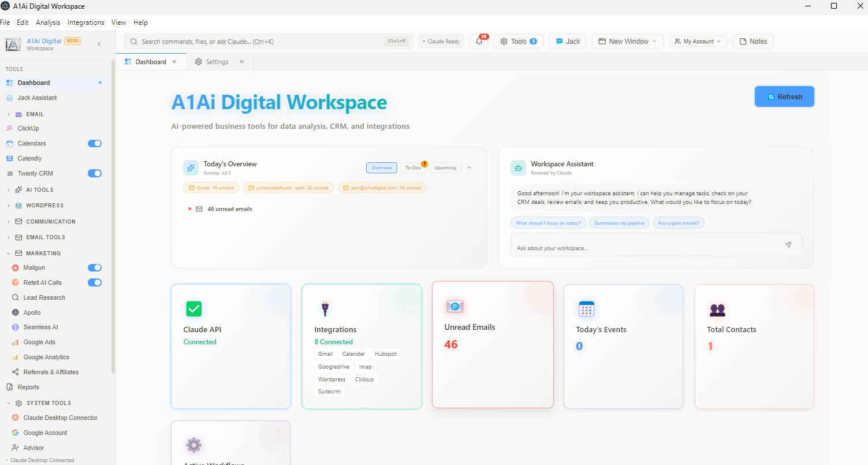
Task: Click the Lead Research magnifier icon
Action: click(16, 297)
